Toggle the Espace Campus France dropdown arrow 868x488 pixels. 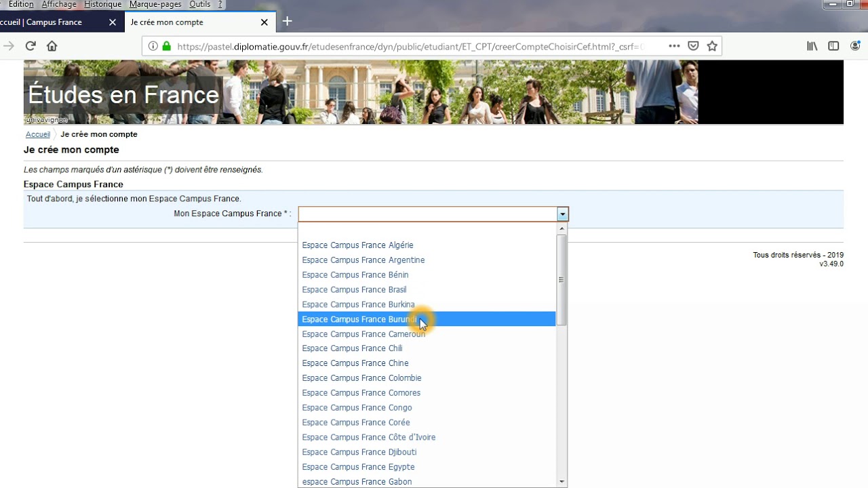562,214
